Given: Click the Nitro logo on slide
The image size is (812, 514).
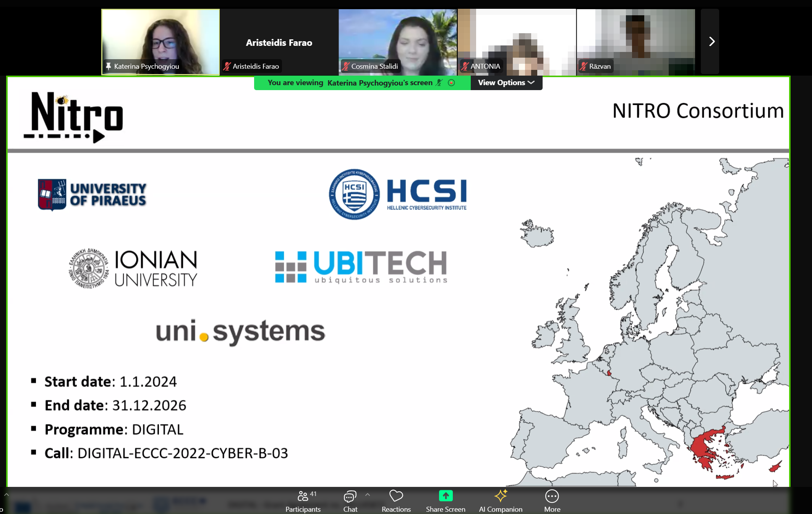Looking at the screenshot, I should coord(73,117).
